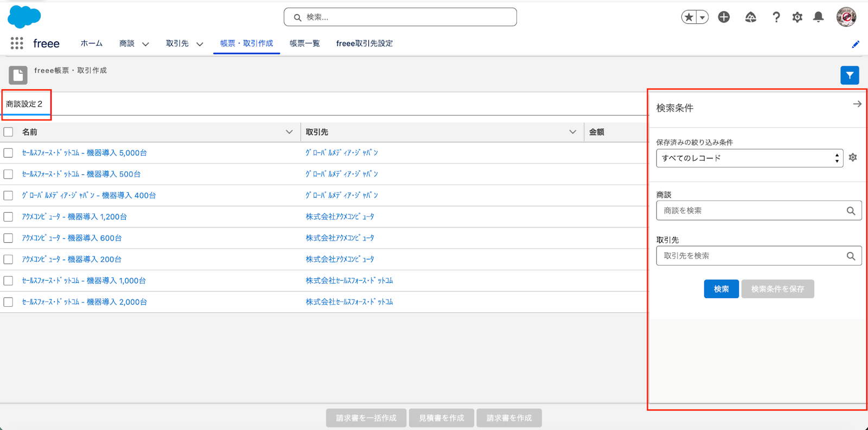Click the freee document page icon
This screenshot has width=868, height=430.
coord(18,75)
